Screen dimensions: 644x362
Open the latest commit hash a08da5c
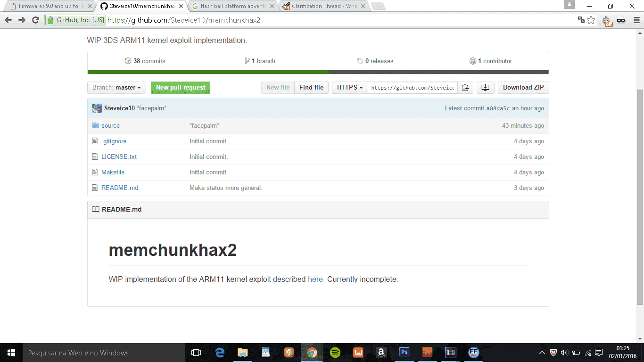click(x=498, y=108)
